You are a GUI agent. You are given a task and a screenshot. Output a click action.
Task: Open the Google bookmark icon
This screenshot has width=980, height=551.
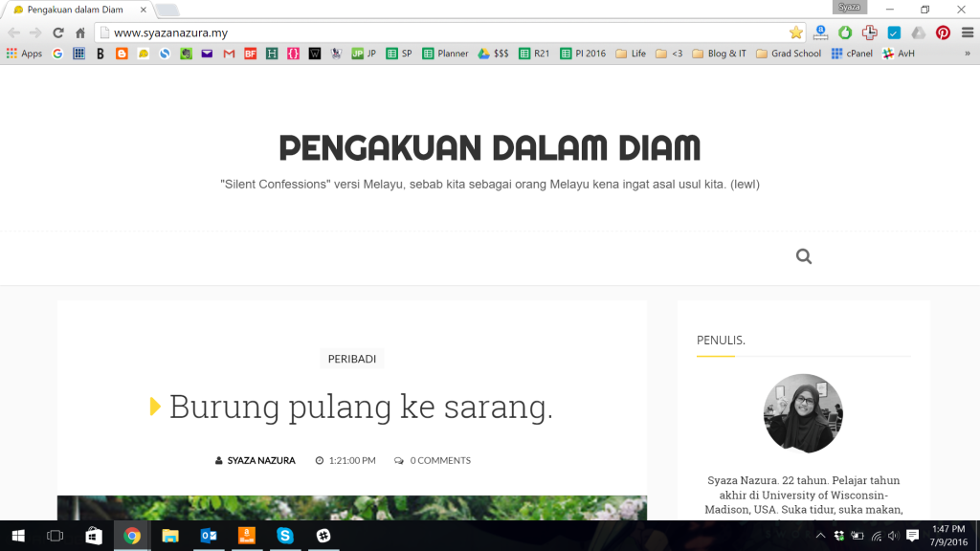coord(57,54)
